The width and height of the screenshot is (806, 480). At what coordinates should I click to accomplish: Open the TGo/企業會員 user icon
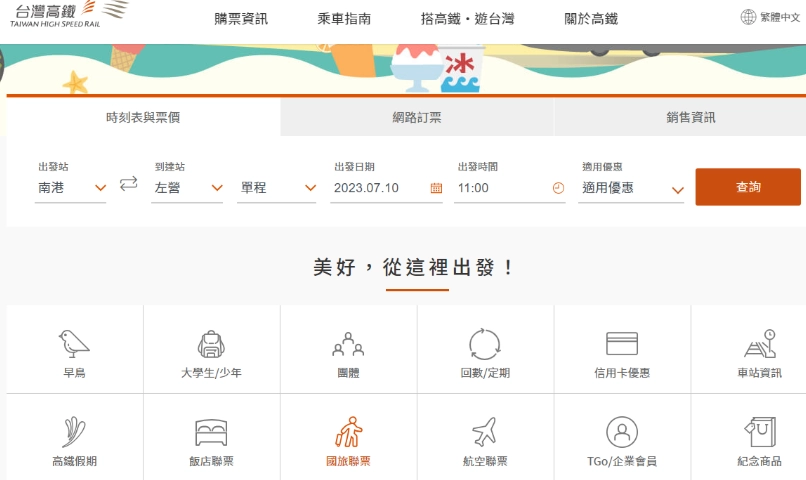point(622,432)
